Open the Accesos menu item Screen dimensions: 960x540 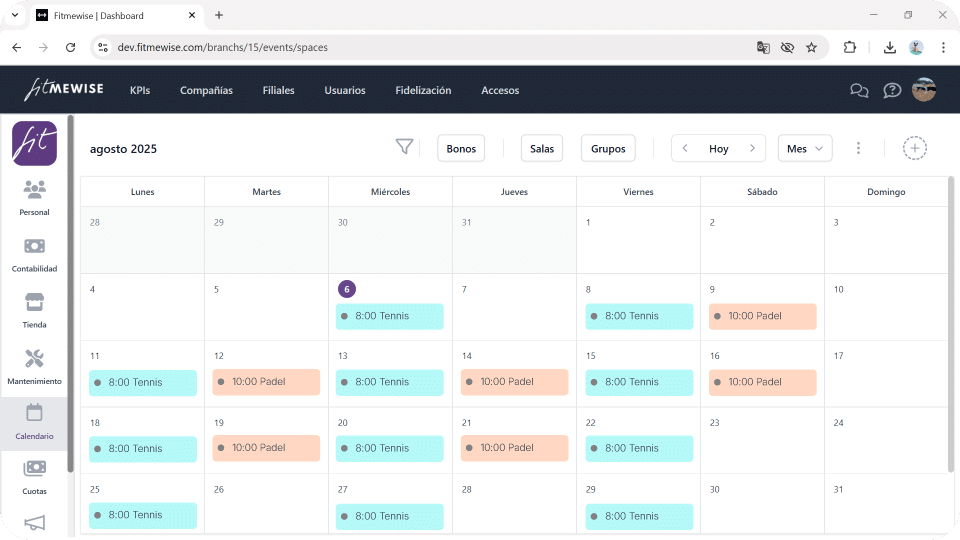point(500,90)
